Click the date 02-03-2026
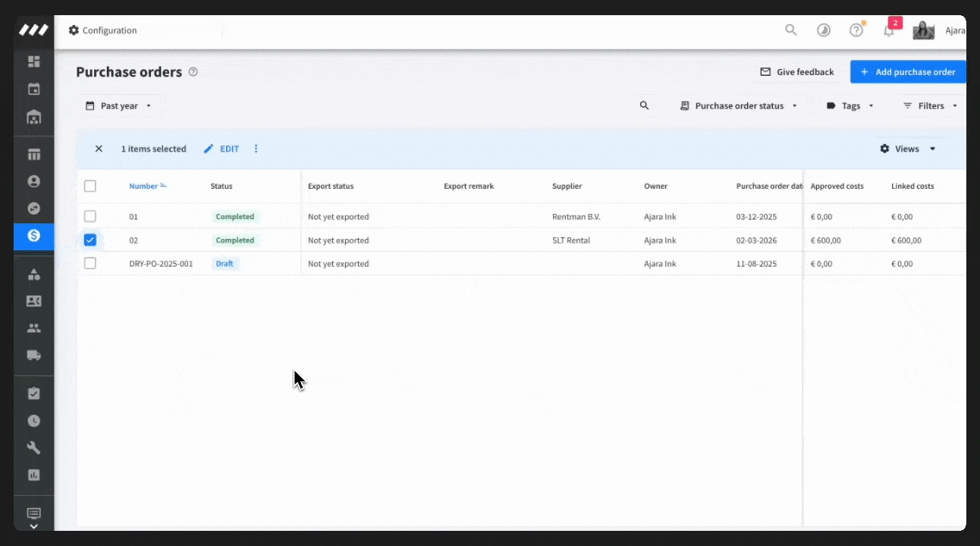 757,240
